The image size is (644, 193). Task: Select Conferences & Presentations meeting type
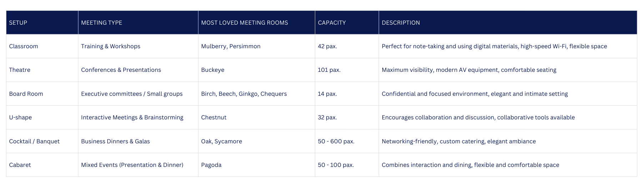click(x=121, y=70)
